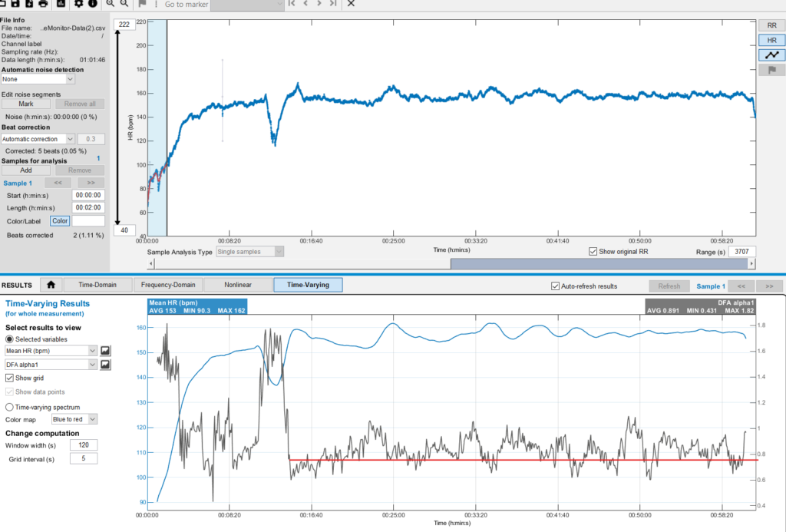The height and width of the screenshot is (532, 786).
Task: Open the Beat correction dropdown
Action: (37, 138)
